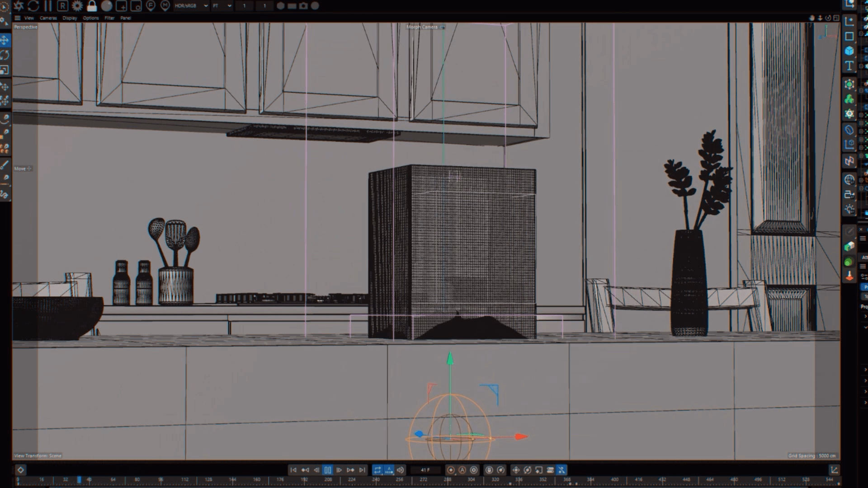
Task: Toggle the frame-range A playback option
Action: [x=389, y=470]
